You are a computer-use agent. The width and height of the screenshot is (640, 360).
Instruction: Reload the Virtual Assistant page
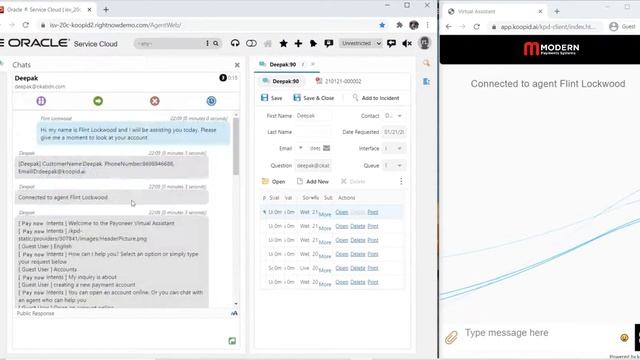(476, 27)
